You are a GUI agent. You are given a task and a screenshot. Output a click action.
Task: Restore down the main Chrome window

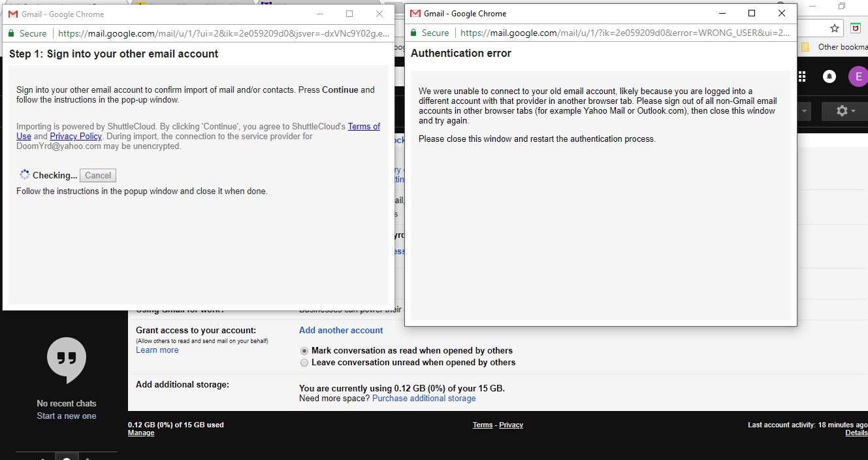[842, 6]
